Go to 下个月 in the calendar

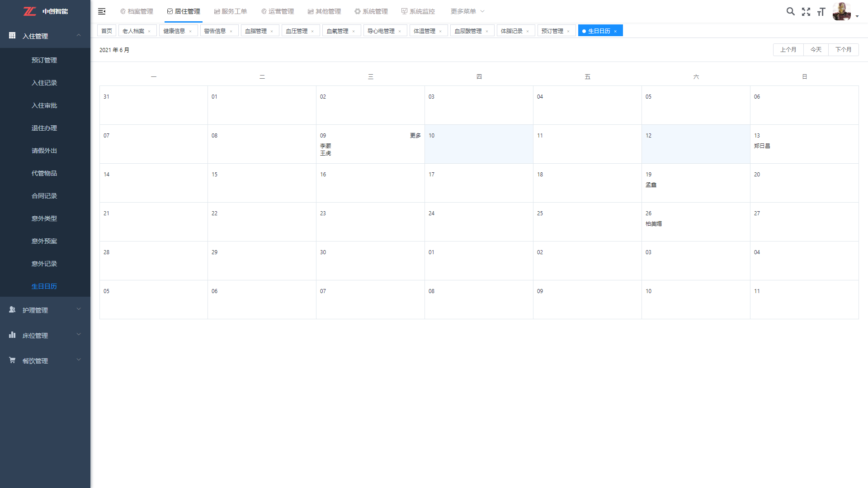pyautogui.click(x=843, y=50)
